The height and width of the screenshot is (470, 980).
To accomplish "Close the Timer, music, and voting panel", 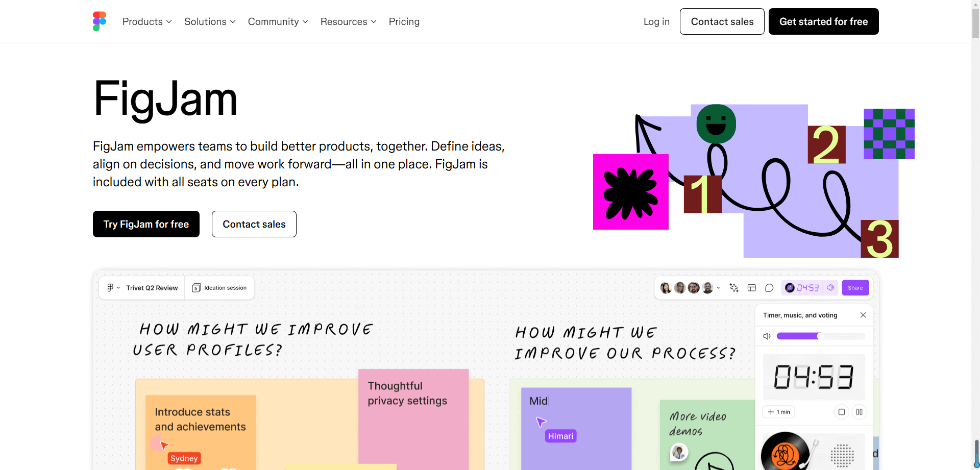I will pyautogui.click(x=863, y=315).
